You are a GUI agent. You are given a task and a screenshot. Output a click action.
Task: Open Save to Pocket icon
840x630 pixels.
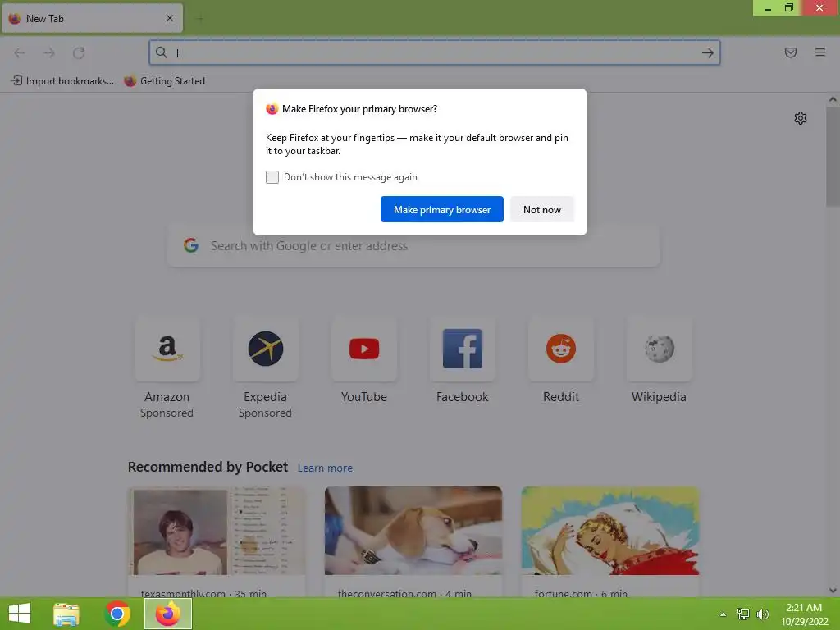791,52
